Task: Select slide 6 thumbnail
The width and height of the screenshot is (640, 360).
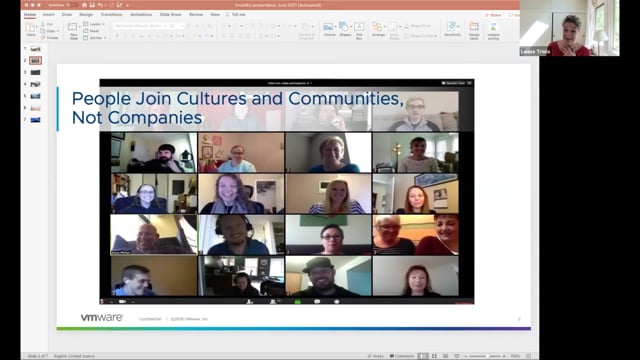Action: 36,108
